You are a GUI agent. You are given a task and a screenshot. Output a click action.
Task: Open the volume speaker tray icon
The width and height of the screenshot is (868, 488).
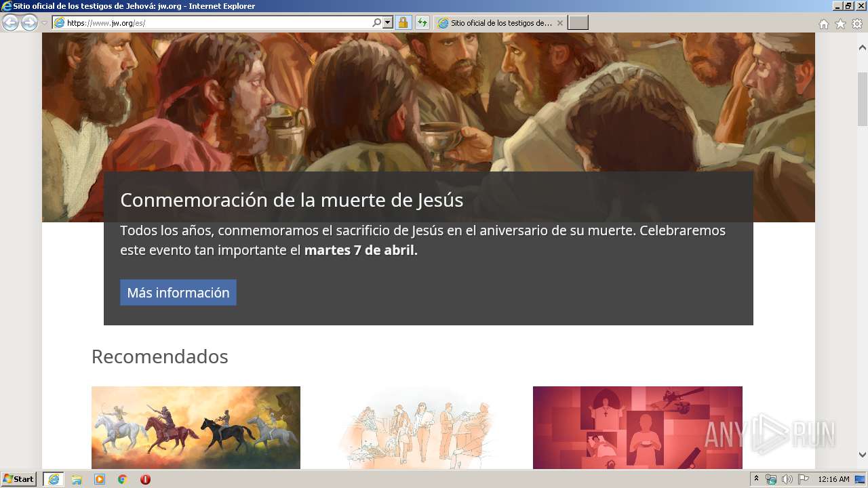[787, 479]
